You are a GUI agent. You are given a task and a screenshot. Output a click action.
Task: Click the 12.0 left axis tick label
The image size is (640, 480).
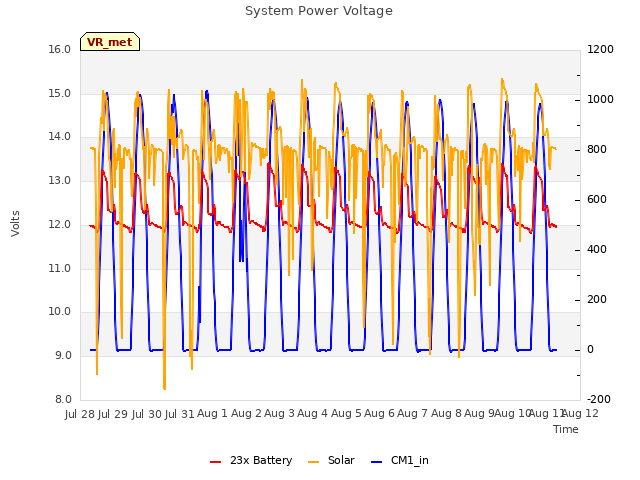[60, 224]
